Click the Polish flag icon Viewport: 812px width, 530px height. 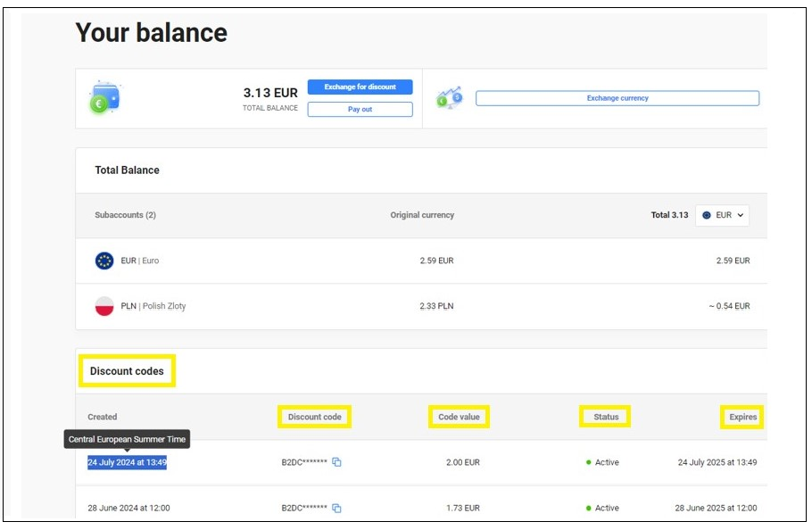(x=104, y=306)
